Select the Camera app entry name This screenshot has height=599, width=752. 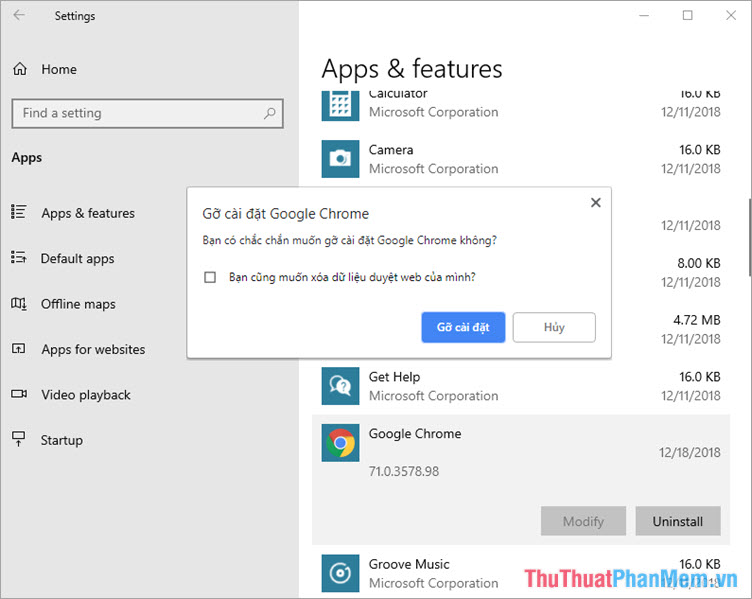[x=390, y=150]
